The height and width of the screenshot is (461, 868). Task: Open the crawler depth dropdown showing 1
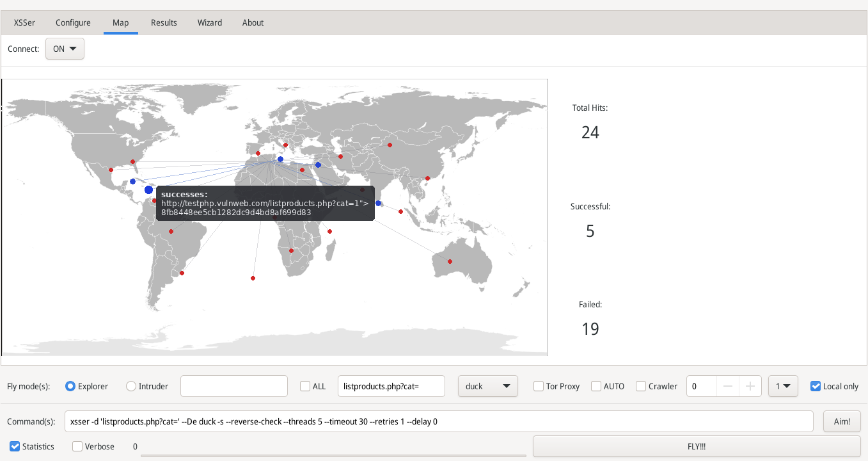(783, 386)
